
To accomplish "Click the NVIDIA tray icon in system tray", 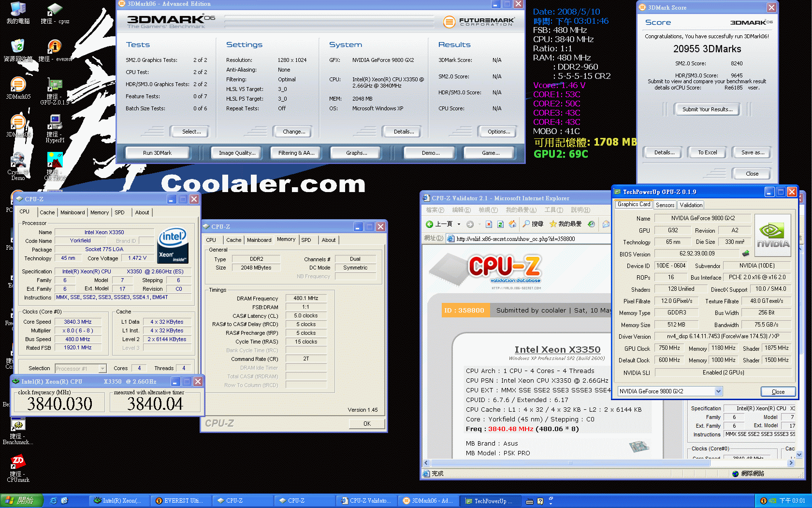I will (772, 501).
